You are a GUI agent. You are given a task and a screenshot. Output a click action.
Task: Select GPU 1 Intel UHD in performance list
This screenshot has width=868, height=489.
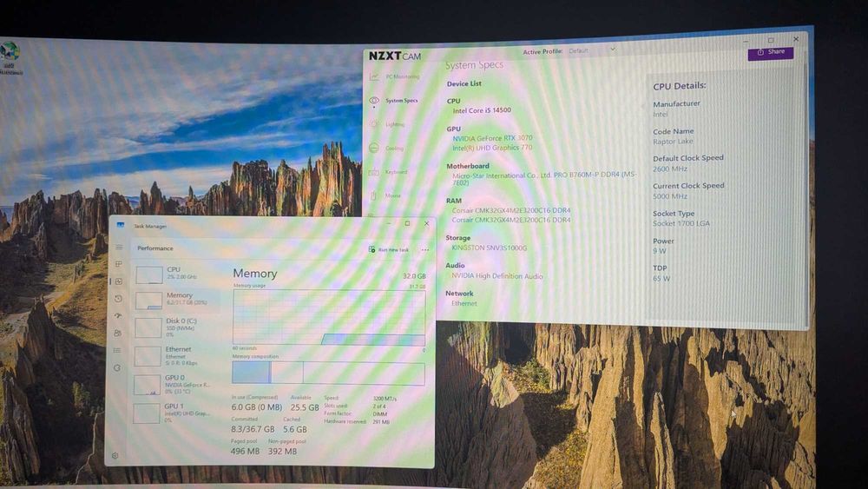point(175,413)
